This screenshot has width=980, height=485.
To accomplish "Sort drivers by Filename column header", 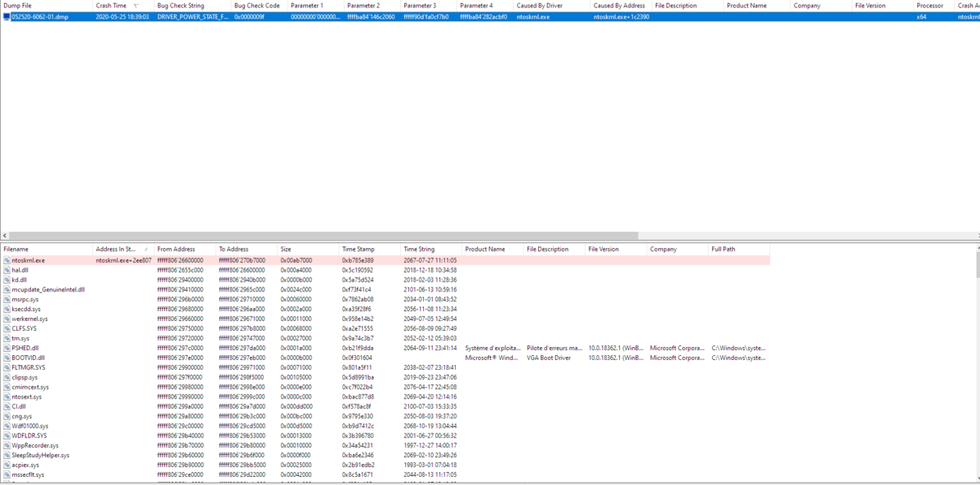I will 47,249.
